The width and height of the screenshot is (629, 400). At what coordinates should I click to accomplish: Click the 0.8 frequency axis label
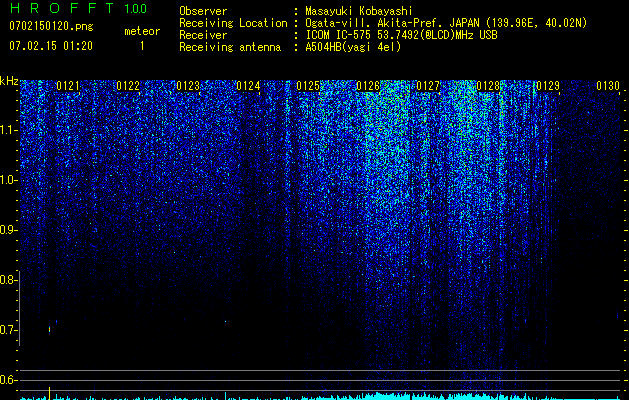click(x=7, y=280)
